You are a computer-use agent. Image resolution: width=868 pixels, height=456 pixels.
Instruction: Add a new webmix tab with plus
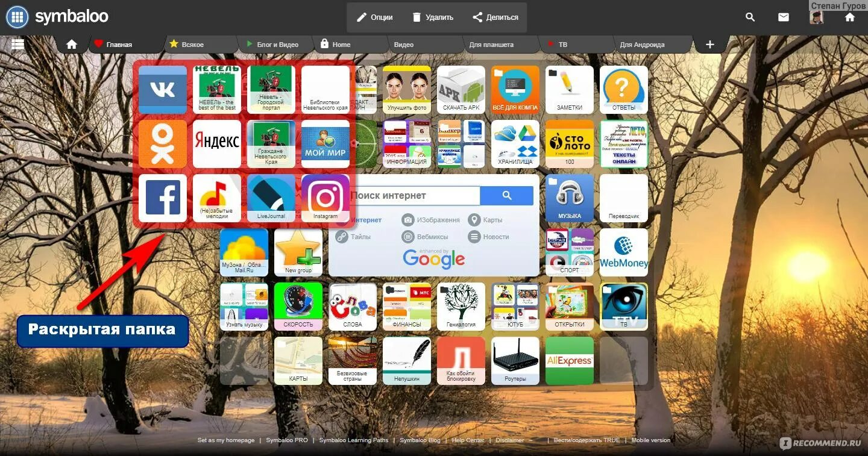click(710, 45)
